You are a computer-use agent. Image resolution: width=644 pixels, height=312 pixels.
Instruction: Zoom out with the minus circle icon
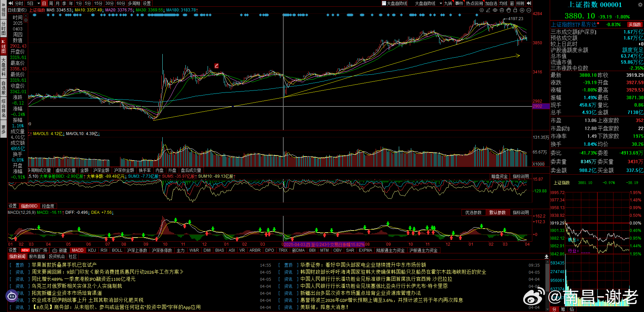(x=529, y=10)
